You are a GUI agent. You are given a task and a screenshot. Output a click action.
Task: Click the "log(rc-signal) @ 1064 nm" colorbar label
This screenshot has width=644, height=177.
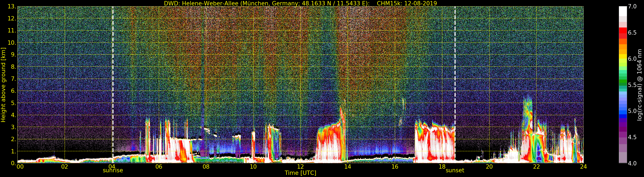tap(639, 85)
